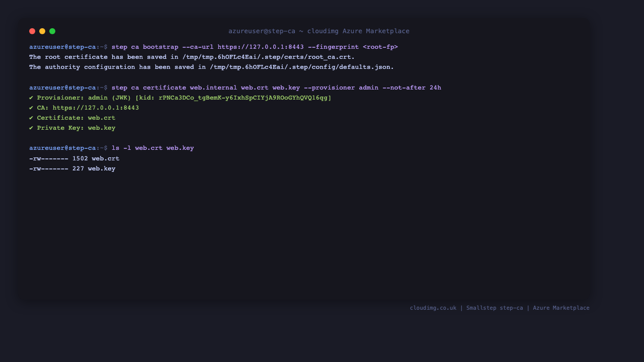Click the 'step ca bootstrap' command line
Image resolution: width=644 pixels, height=362 pixels.
[213, 47]
